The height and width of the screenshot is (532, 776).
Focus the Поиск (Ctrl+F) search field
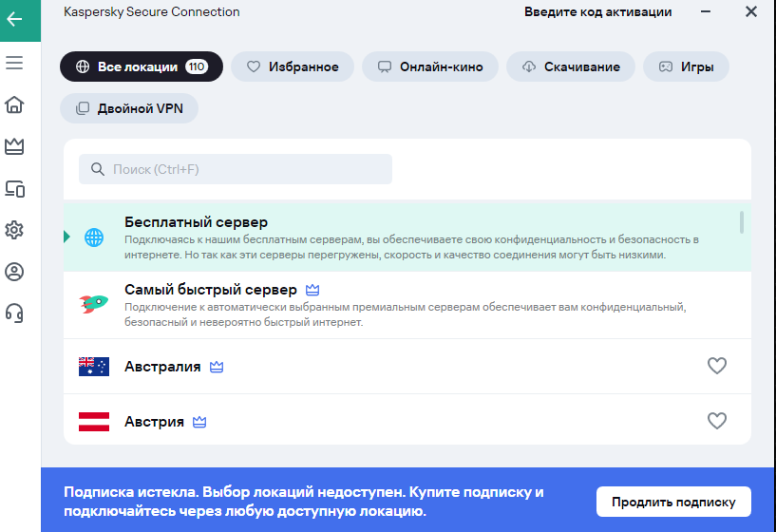(x=236, y=169)
